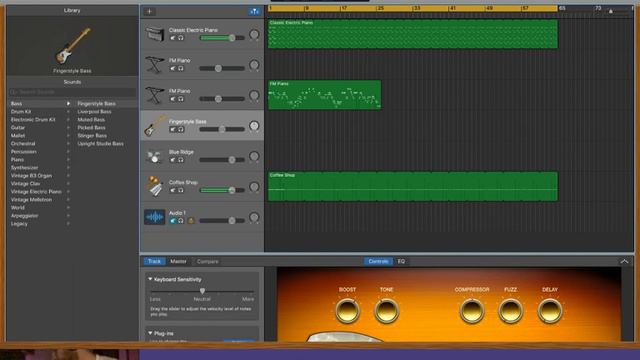Viewport: 640px width, 360px height.
Task: Click the DELAY knob
Action: 550,311
